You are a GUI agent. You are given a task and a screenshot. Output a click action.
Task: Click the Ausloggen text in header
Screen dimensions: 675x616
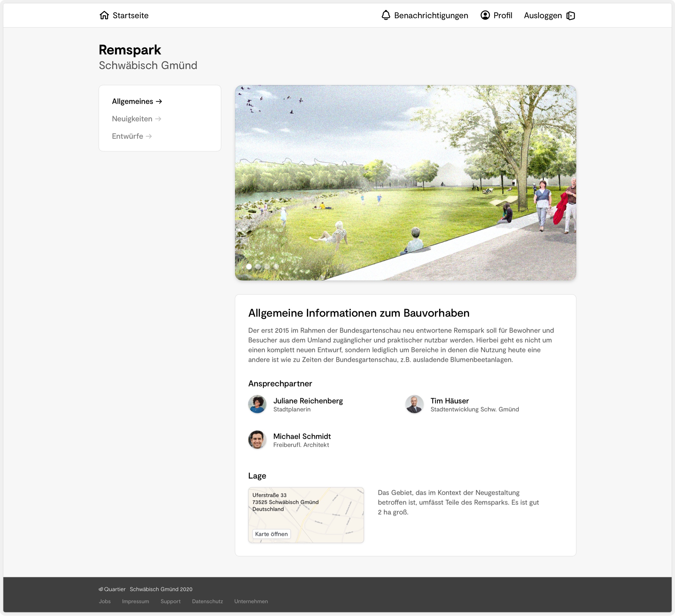tap(543, 15)
